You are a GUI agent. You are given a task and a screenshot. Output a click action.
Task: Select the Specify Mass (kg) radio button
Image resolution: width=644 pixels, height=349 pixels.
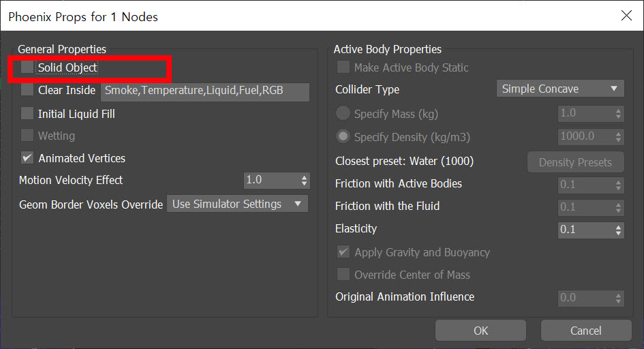tap(343, 113)
